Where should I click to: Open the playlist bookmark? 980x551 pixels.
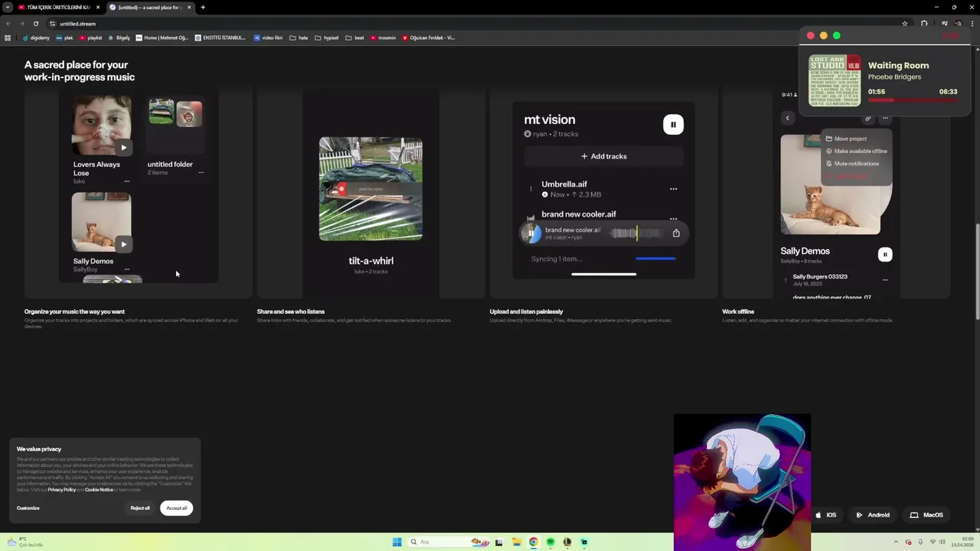[90, 37]
